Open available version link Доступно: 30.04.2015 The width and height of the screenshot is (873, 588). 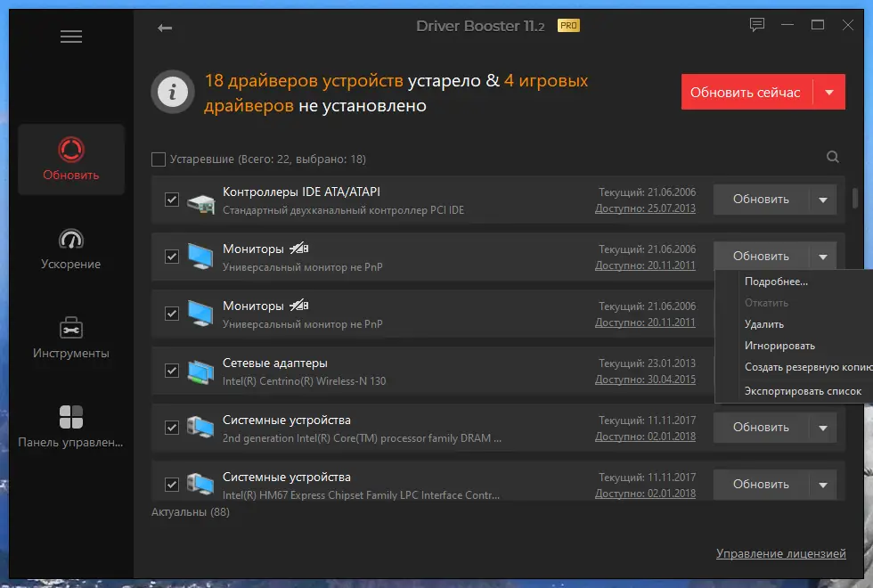click(x=645, y=380)
